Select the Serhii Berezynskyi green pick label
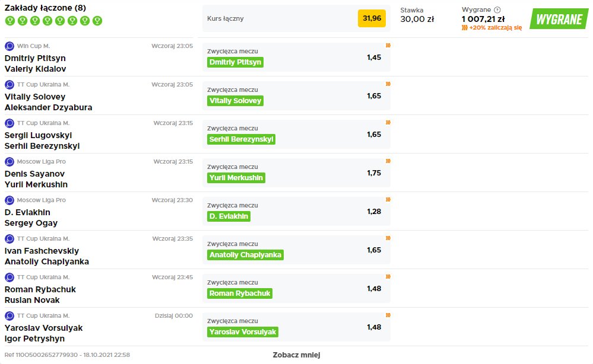This screenshot has height=364, width=593. 241,139
